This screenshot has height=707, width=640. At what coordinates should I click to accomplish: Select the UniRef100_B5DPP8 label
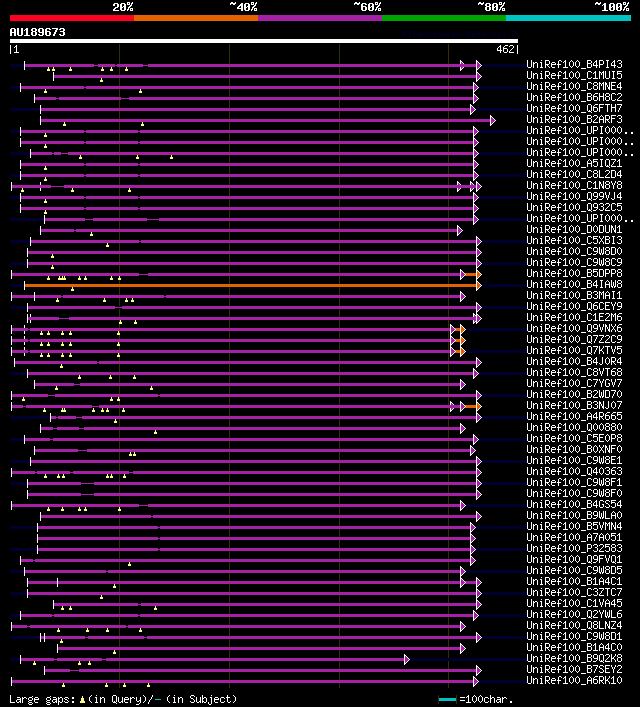pos(574,273)
